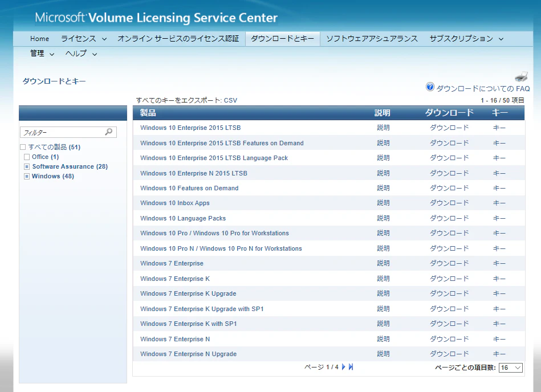Toggle the Windows (48) checkbox
The height and width of the screenshot is (392, 541).
click(x=27, y=176)
